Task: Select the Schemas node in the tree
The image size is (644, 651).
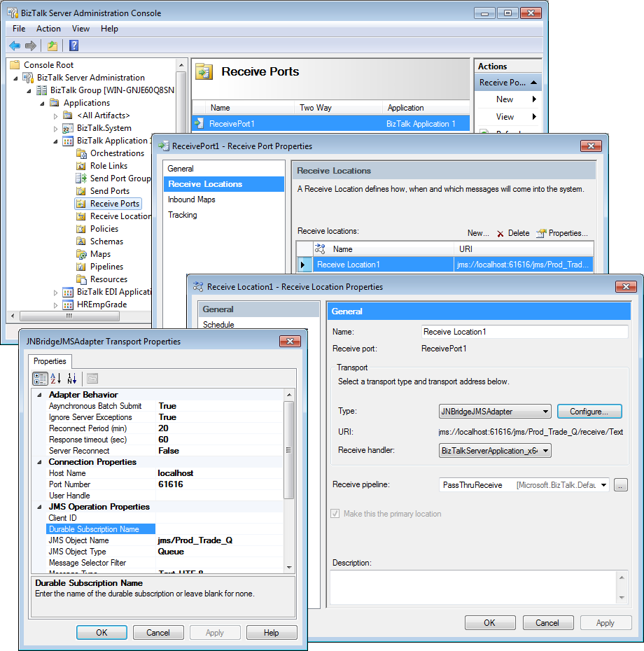Action: pos(106,241)
